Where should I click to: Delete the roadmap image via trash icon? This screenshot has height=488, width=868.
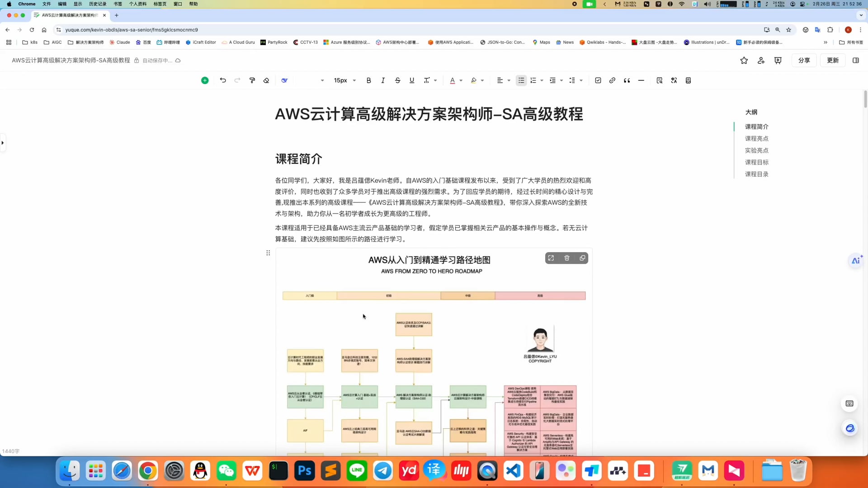click(566, 258)
